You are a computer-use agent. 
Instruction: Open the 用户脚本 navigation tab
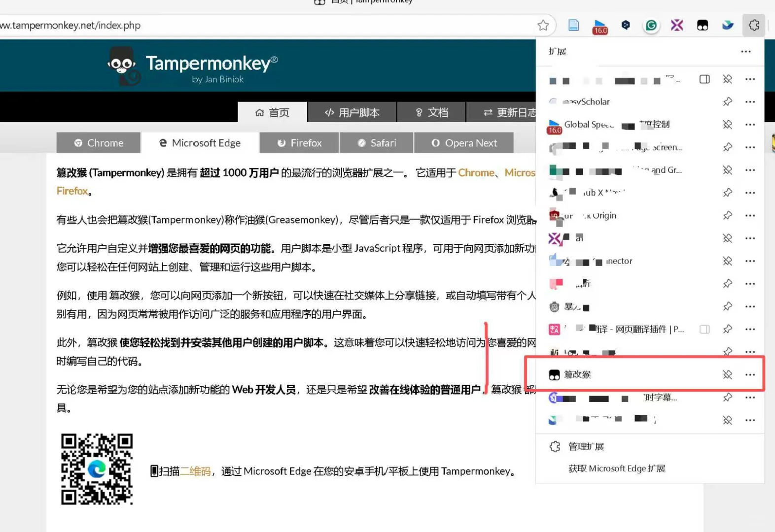click(x=352, y=113)
